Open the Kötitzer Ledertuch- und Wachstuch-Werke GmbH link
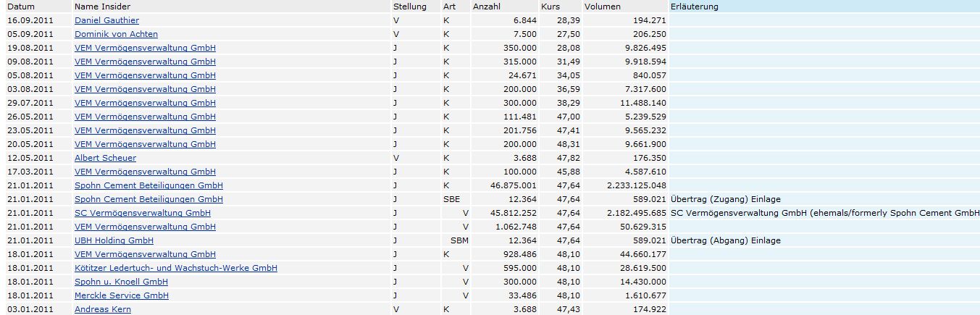This screenshot has width=980, height=315. [176, 268]
